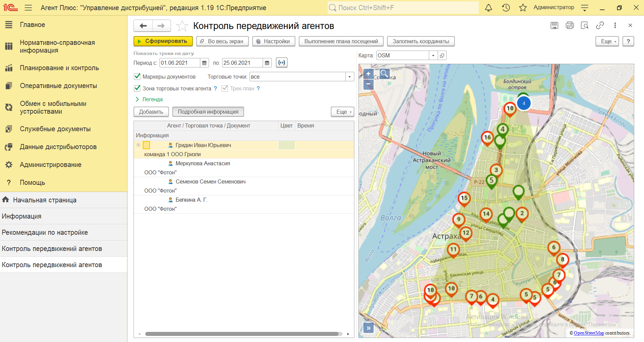
Task: Go forward with the right arrow
Action: tap(162, 26)
